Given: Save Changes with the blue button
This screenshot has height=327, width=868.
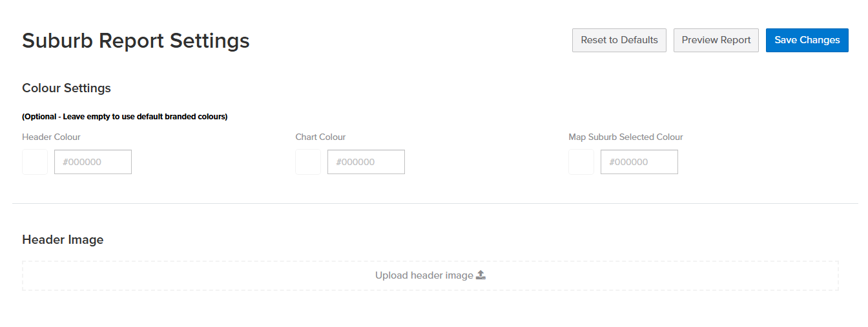Looking at the screenshot, I should click(807, 40).
